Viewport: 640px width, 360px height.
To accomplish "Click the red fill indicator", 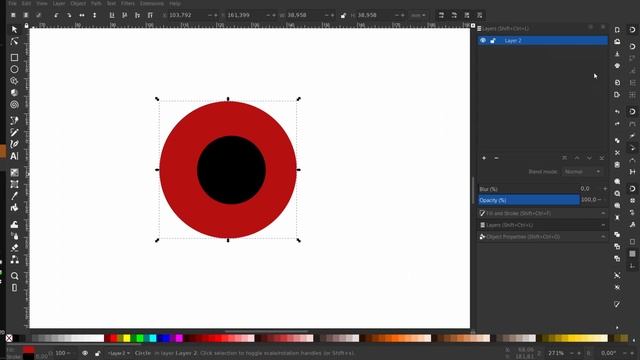I will pos(28,350).
